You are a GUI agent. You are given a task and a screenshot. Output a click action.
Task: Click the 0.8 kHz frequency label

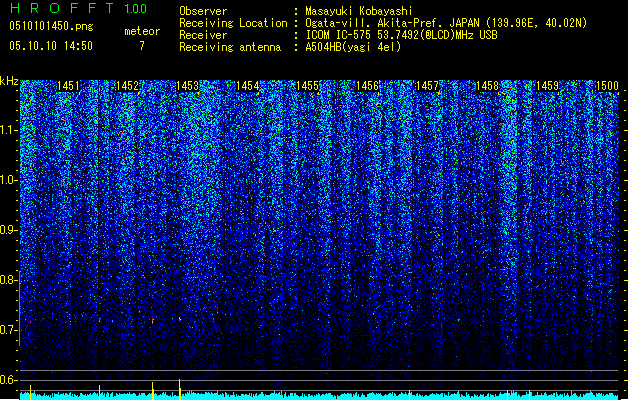(9, 280)
